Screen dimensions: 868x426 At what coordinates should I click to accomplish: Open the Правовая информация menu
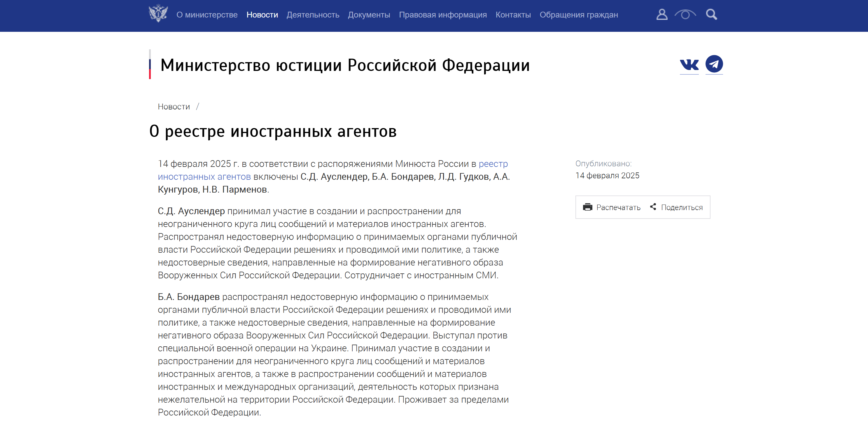coord(443,15)
